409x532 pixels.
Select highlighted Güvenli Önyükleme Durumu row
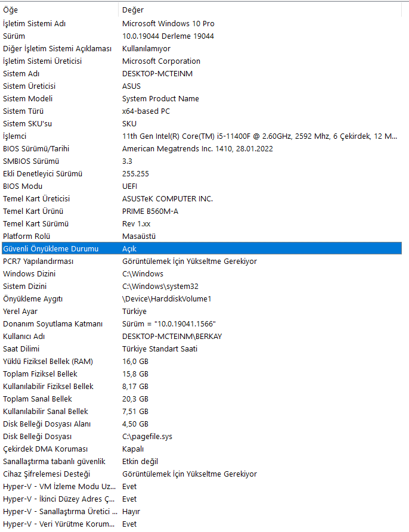pos(202,248)
